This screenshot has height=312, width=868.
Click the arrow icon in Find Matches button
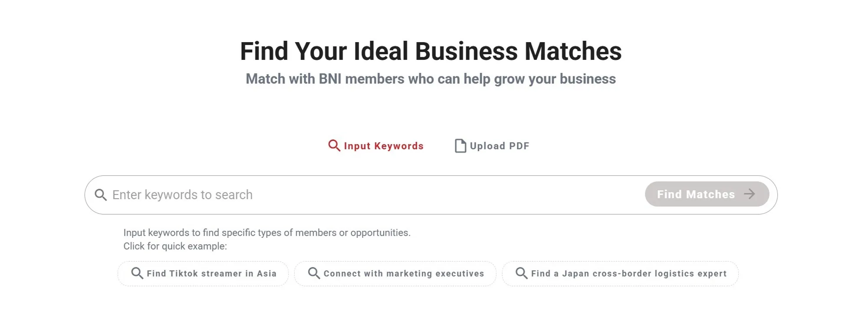click(750, 194)
